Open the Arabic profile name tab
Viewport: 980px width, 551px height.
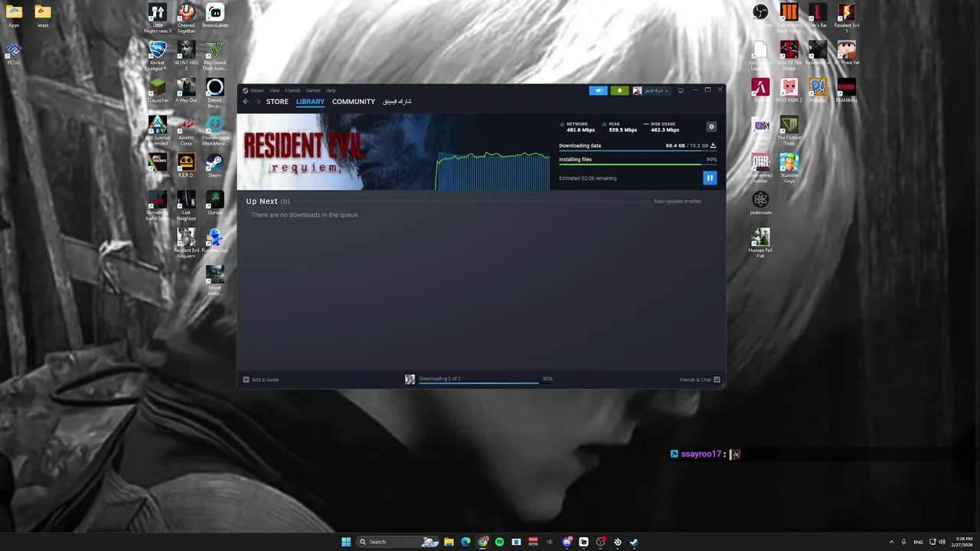coord(397,102)
